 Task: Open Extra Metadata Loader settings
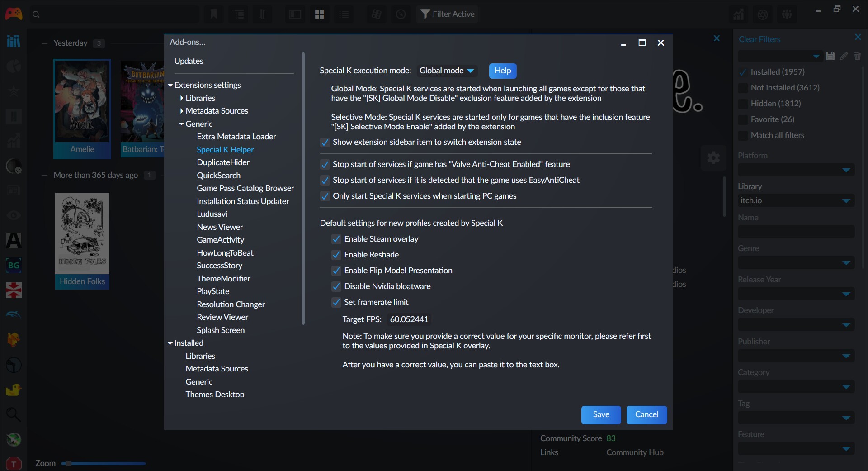236,137
